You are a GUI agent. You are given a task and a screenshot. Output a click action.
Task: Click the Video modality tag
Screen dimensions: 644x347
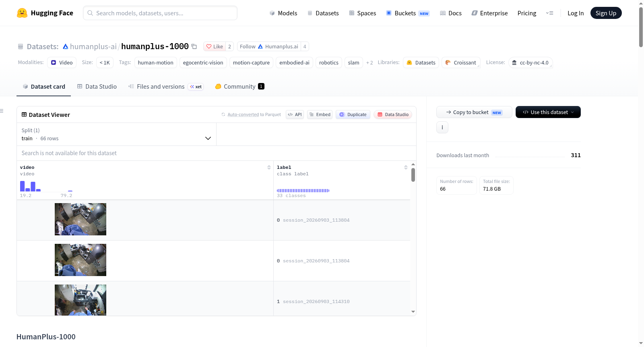62,62
